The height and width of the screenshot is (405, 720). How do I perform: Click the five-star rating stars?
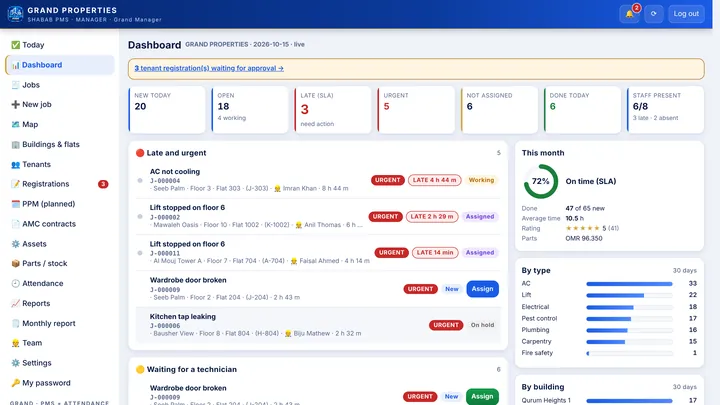(582, 228)
